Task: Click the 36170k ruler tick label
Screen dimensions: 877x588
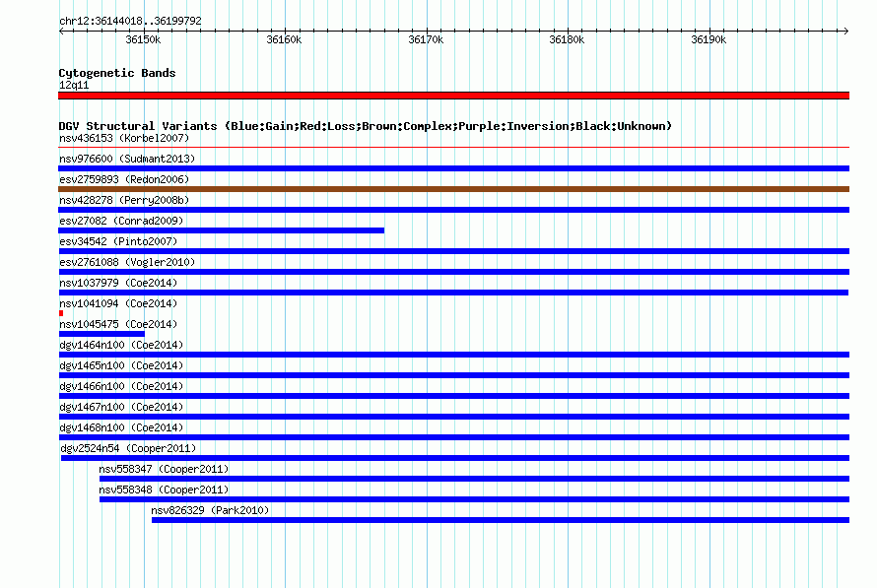Action: 427,39
